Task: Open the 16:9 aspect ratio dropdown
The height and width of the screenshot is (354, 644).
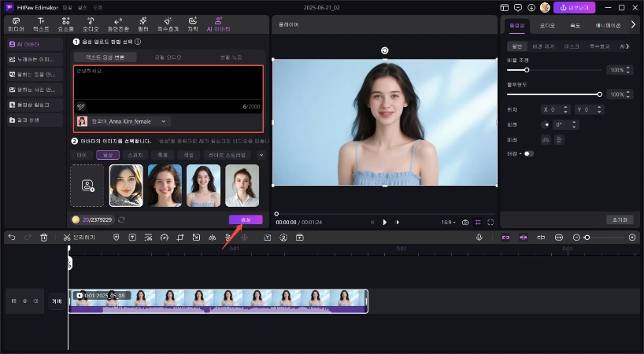Action: pyautogui.click(x=448, y=223)
